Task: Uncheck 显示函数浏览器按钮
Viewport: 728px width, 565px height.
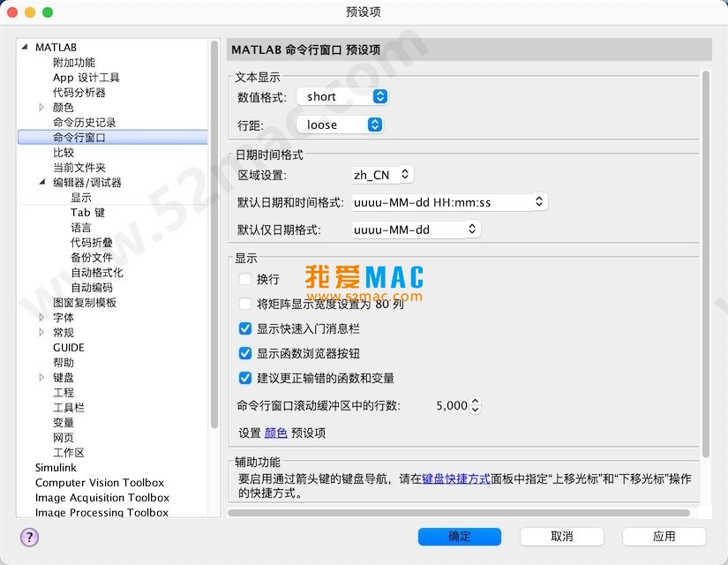Action: coord(245,354)
